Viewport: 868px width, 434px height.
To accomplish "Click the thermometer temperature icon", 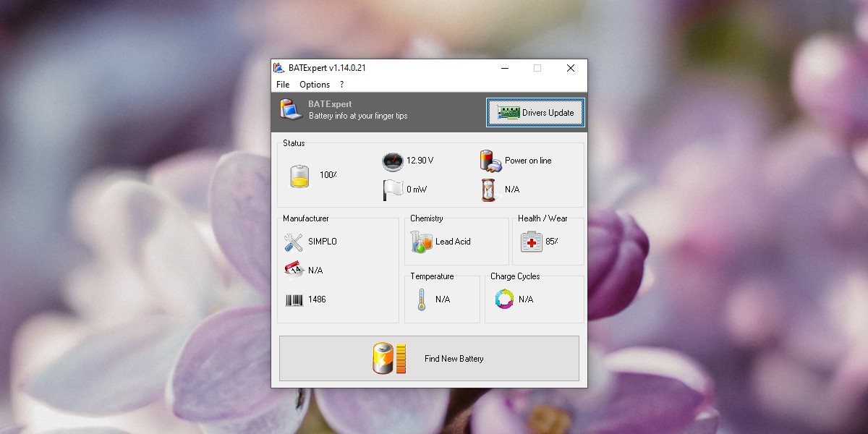I will coord(421,299).
